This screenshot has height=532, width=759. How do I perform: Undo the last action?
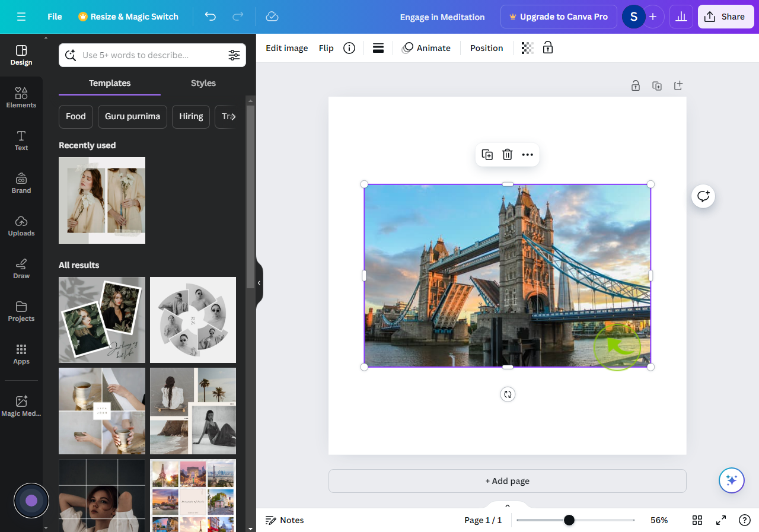[x=210, y=17]
